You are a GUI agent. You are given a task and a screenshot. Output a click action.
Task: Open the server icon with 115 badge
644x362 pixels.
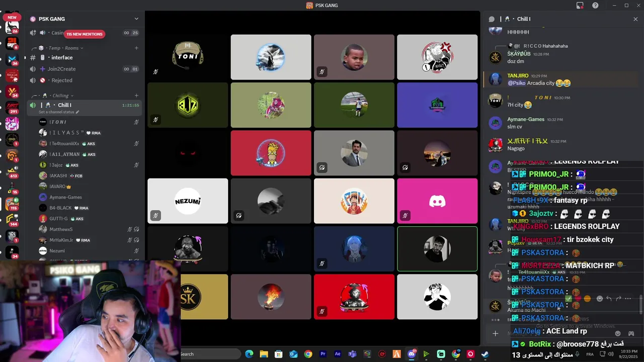coord(12,203)
